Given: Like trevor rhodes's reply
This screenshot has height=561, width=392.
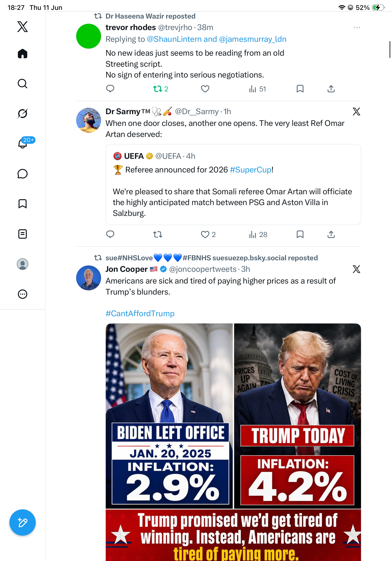Looking at the screenshot, I should pos(205,89).
